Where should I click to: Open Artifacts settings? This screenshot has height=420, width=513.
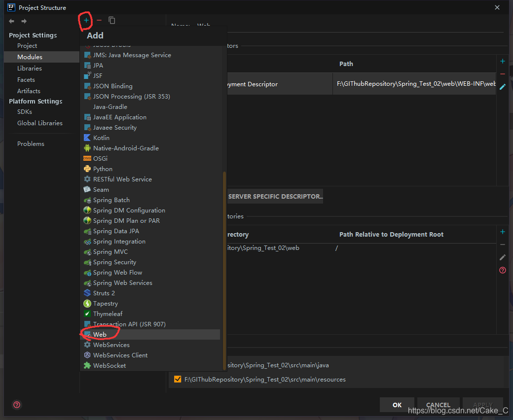(41, 91)
